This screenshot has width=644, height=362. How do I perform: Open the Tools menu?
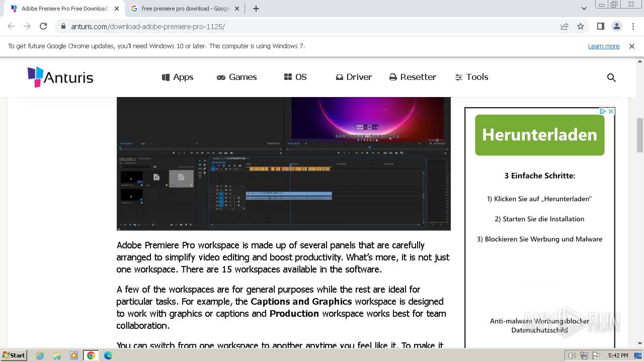pyautogui.click(x=471, y=77)
